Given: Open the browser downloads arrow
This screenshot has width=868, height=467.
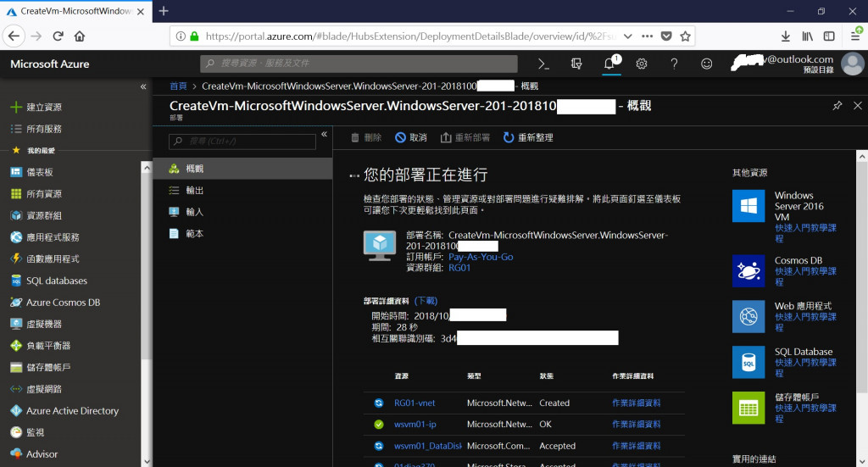Looking at the screenshot, I should pos(786,36).
